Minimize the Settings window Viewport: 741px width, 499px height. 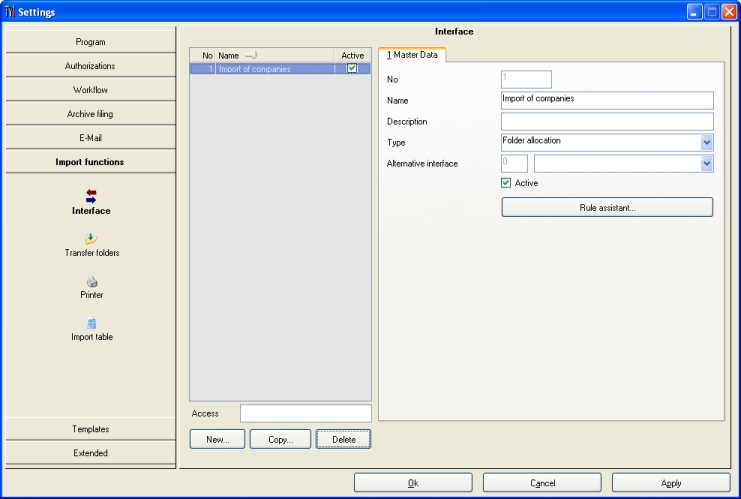pos(694,12)
